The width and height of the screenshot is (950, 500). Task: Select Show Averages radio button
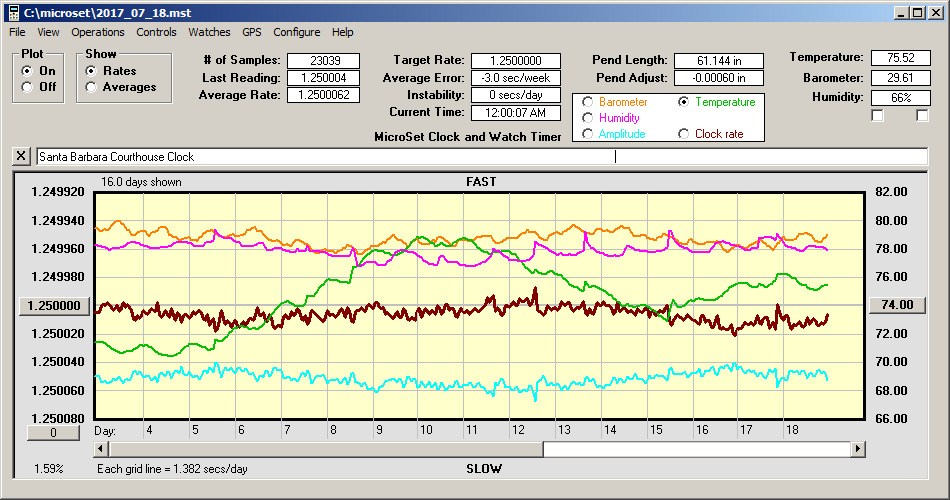(x=91, y=87)
